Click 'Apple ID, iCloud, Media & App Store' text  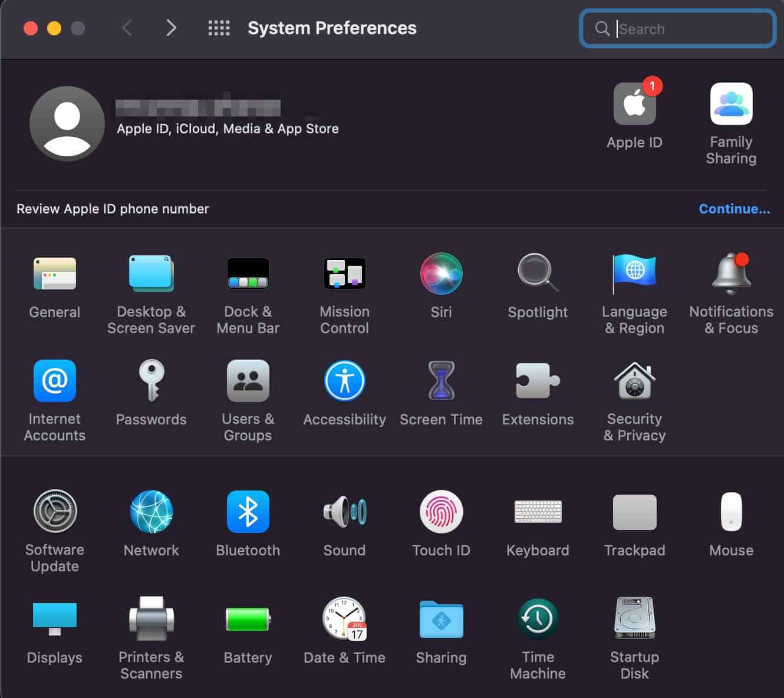[228, 129]
